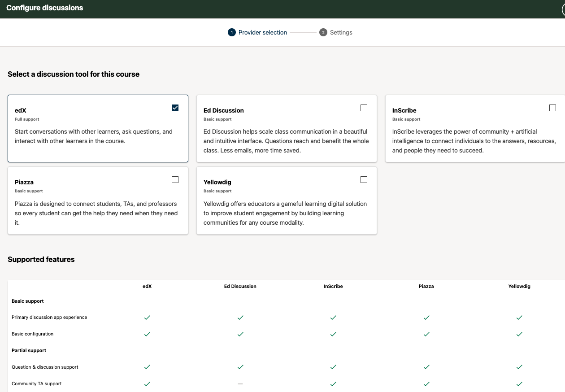Click the InScribe column header in table
Image resolution: width=565 pixels, height=392 pixels.
point(333,286)
